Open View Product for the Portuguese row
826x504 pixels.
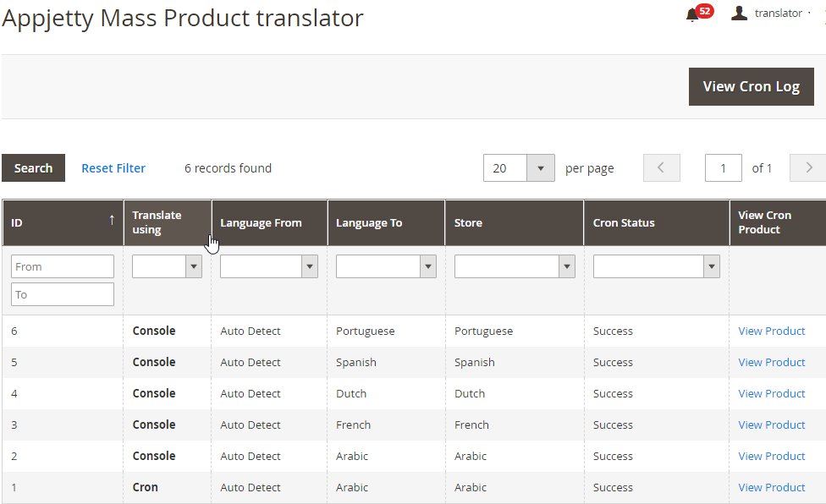[x=771, y=331]
